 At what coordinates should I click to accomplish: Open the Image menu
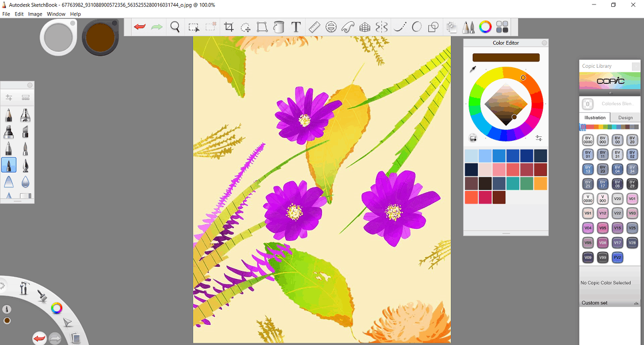coord(35,14)
